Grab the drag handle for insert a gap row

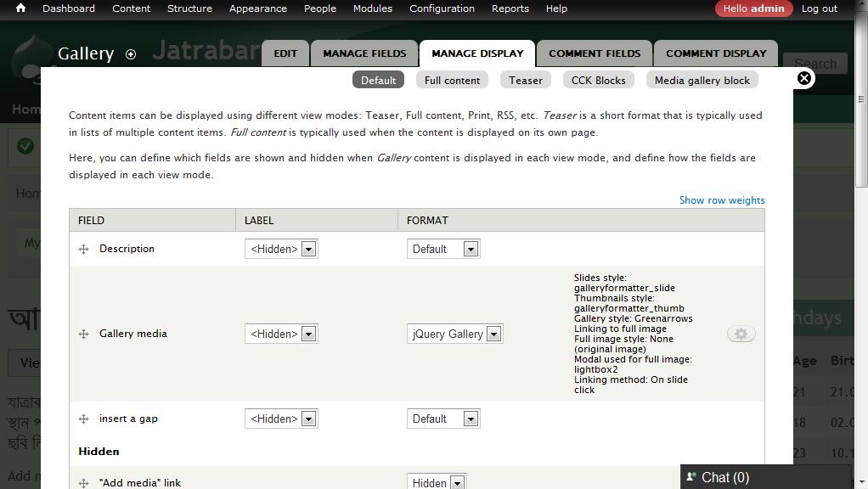click(x=83, y=419)
